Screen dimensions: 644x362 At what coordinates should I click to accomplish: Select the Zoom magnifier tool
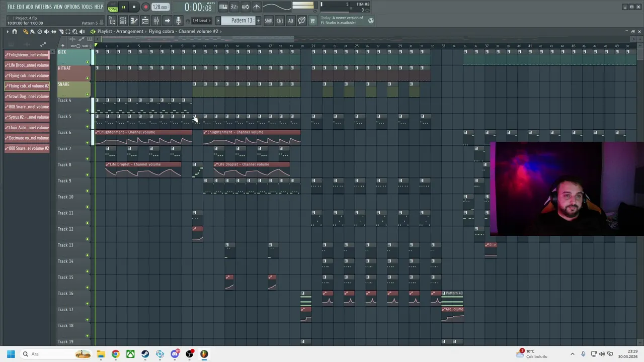click(75, 32)
